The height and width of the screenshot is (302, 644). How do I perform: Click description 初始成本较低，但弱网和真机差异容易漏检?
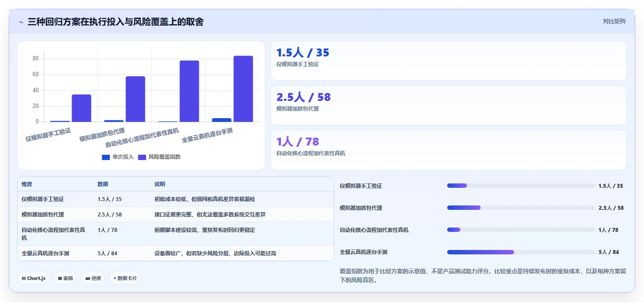(x=205, y=199)
